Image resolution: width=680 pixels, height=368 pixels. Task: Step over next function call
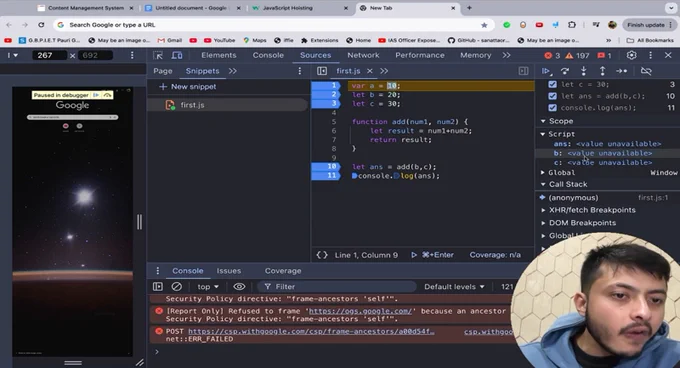coord(565,71)
